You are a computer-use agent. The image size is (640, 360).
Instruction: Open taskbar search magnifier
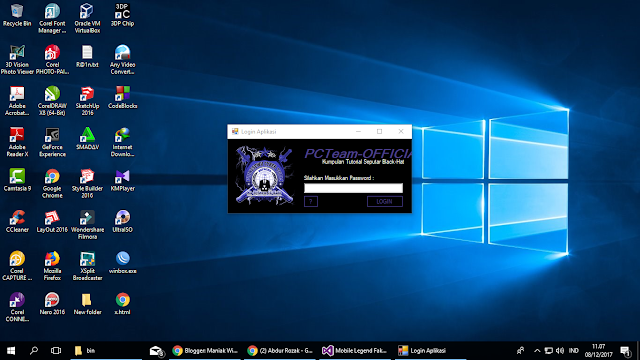tap(34, 351)
